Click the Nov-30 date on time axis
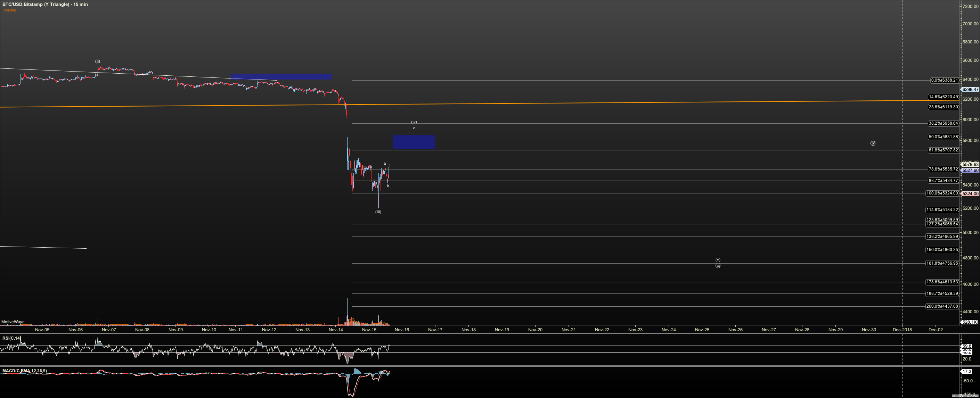The image size is (980, 398). [869, 330]
